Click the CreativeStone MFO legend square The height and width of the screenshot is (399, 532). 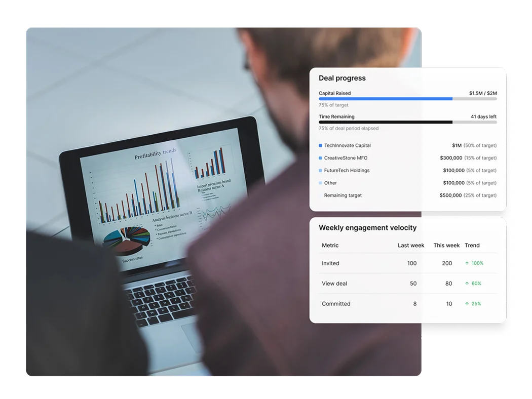pos(320,157)
